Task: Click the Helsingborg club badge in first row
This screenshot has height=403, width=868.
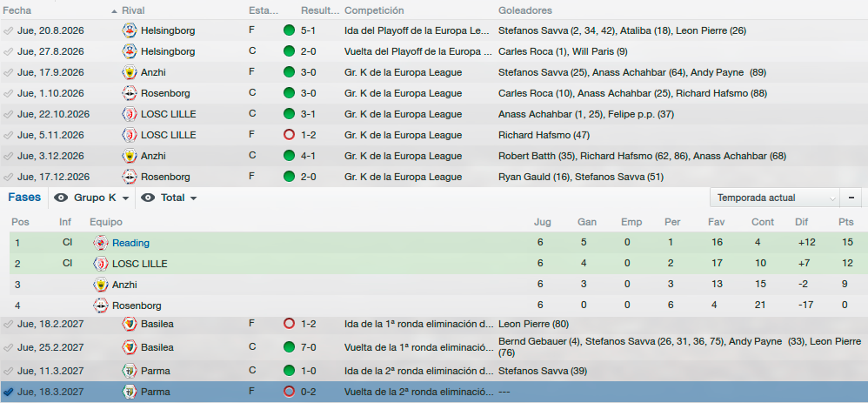Action: (x=129, y=30)
